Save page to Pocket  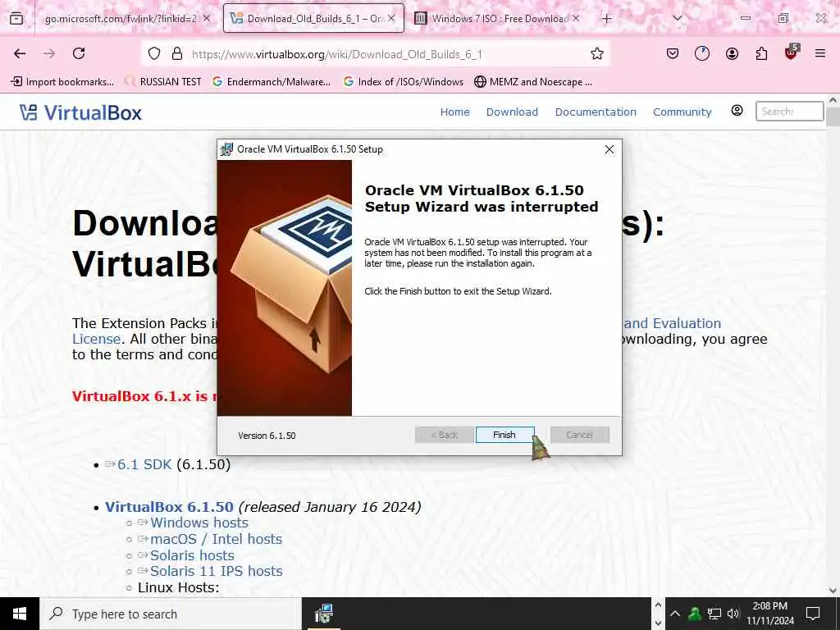[673, 53]
